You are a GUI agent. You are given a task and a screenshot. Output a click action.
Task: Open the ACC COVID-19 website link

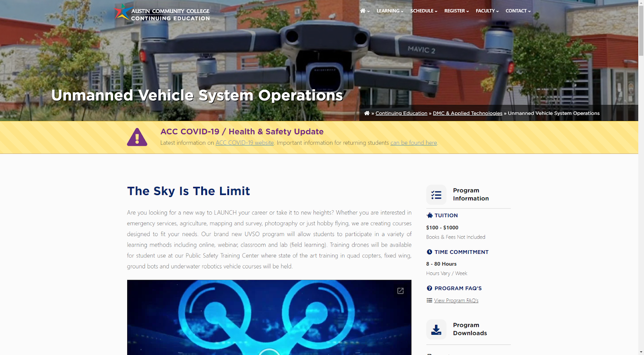245,143
